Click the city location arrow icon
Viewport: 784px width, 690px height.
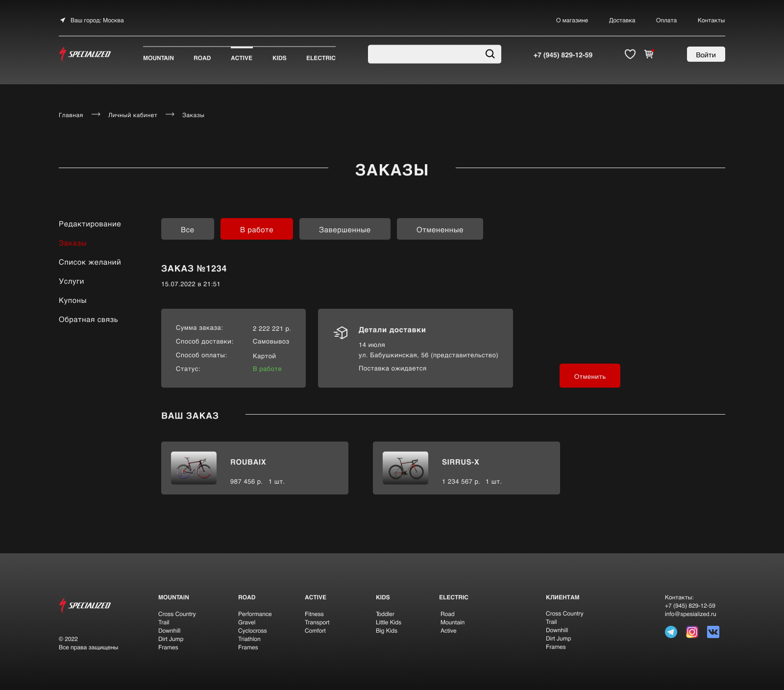coord(63,20)
